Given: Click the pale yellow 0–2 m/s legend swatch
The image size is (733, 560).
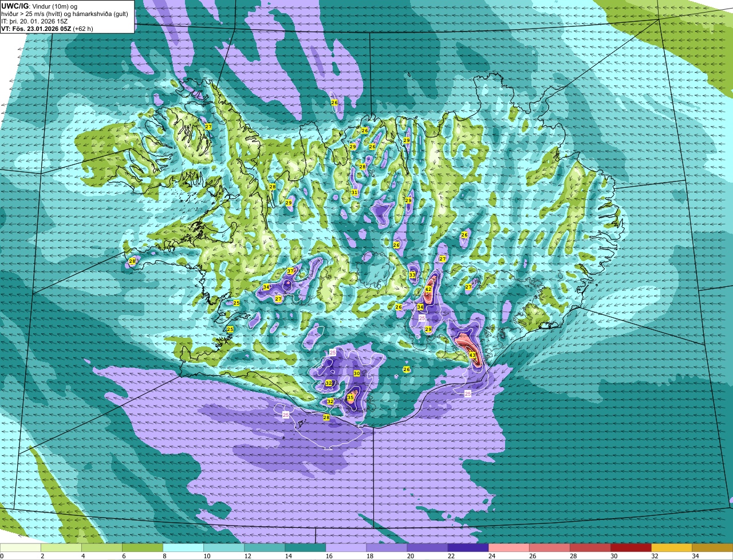Looking at the screenshot, I should point(21,548).
